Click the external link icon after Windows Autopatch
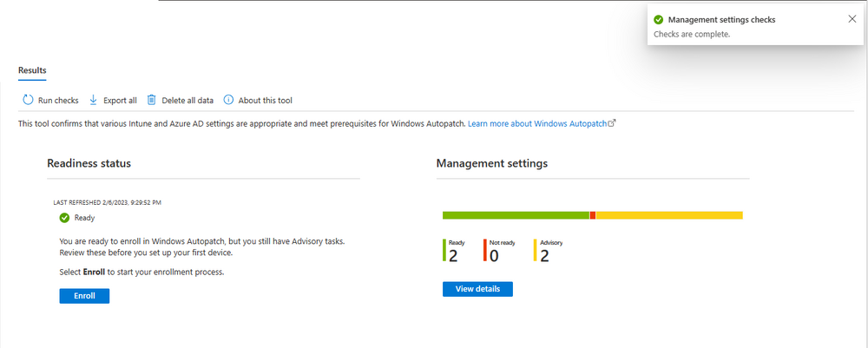This screenshot has width=868, height=348. pyautogui.click(x=612, y=123)
